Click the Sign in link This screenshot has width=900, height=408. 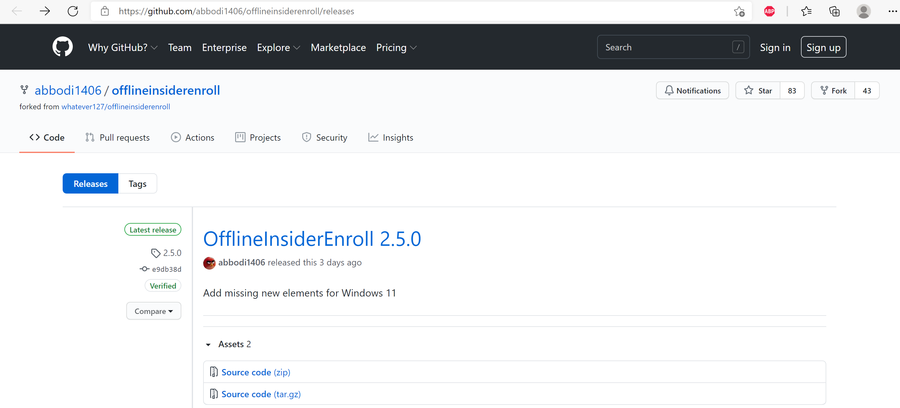(775, 48)
